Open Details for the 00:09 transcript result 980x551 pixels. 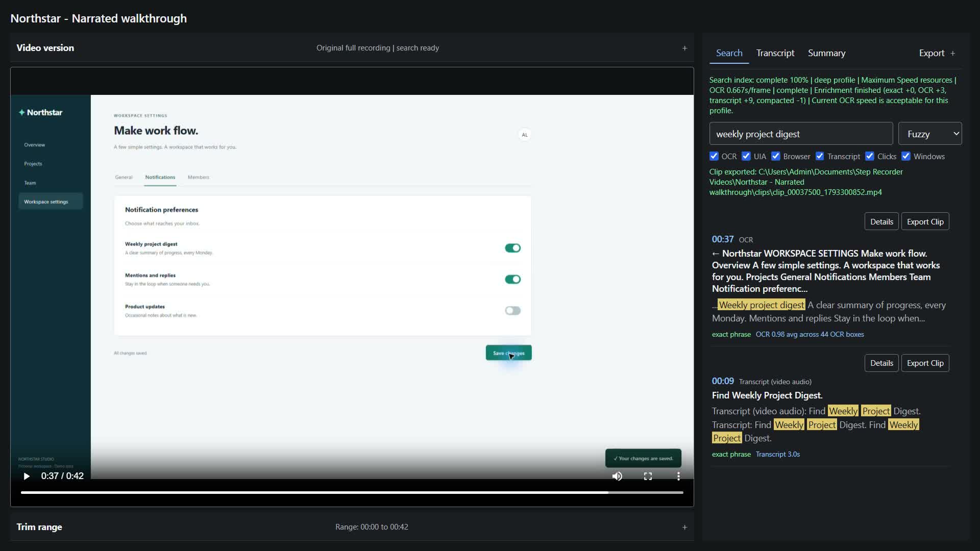[881, 363]
